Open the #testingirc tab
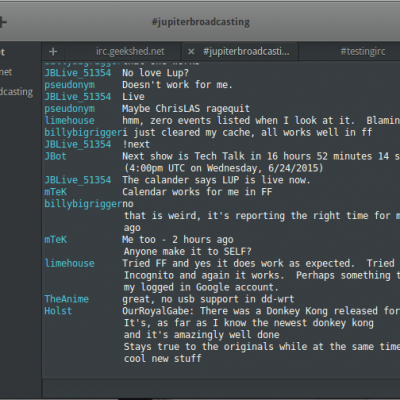Image resolution: width=400 pixels, height=400 pixels. pyautogui.click(x=363, y=52)
